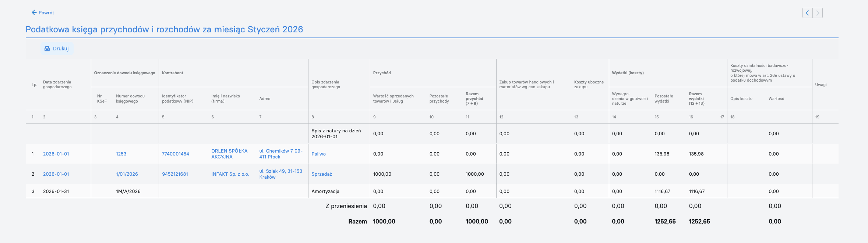The height and width of the screenshot is (243, 868).
Task: Click the Przychód column group header
Action: click(x=382, y=73)
